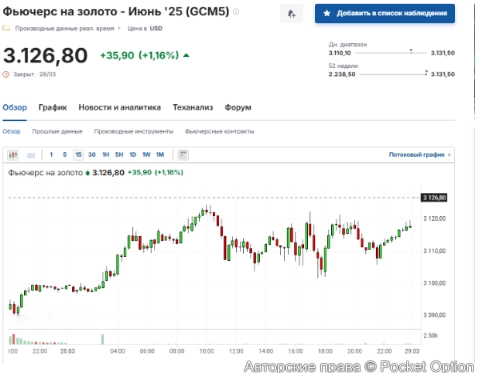479x373 pixels.
Task: Switch to the Обзор main tab
Action: pos(15,107)
